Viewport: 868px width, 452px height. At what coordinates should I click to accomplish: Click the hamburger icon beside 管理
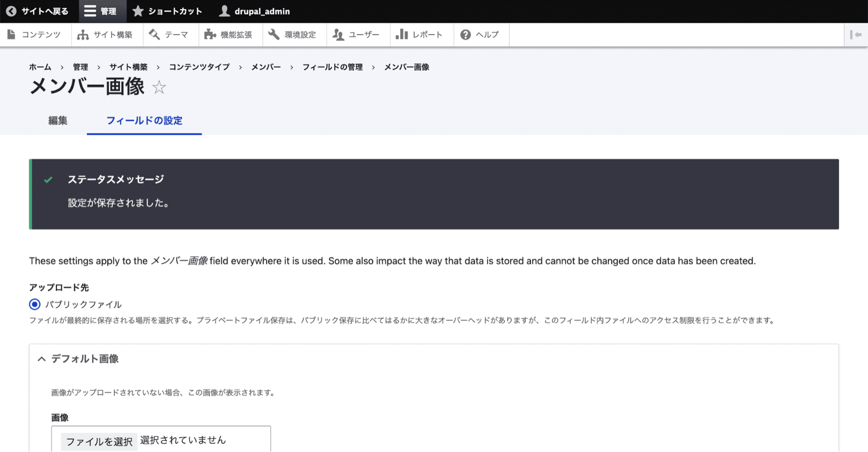90,11
